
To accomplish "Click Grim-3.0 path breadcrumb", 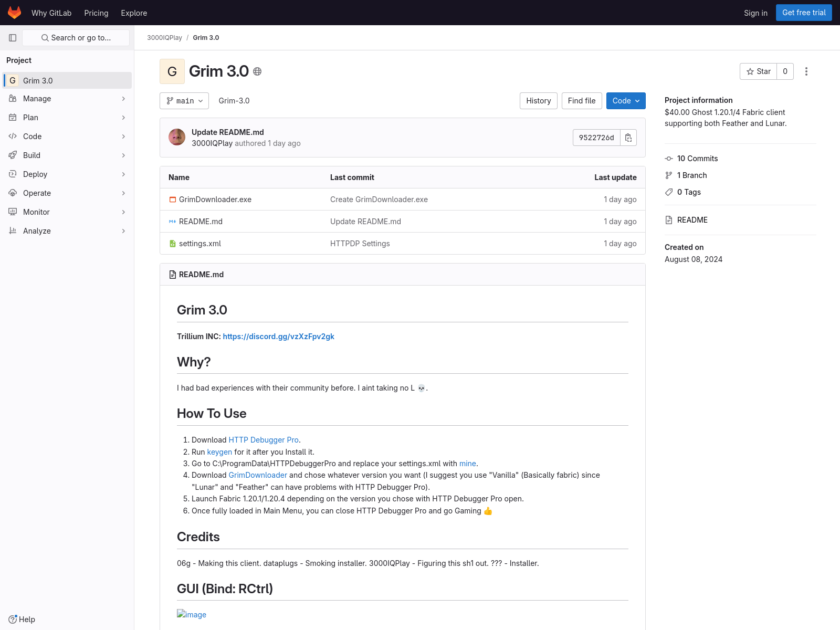I will [x=234, y=101].
